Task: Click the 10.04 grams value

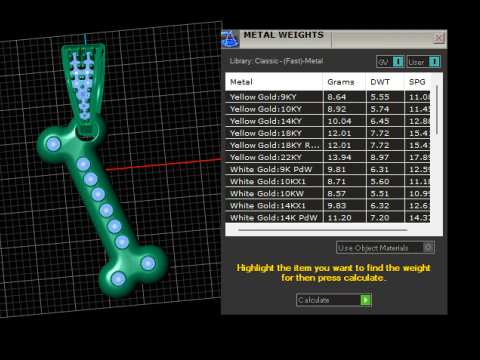Action: point(339,121)
